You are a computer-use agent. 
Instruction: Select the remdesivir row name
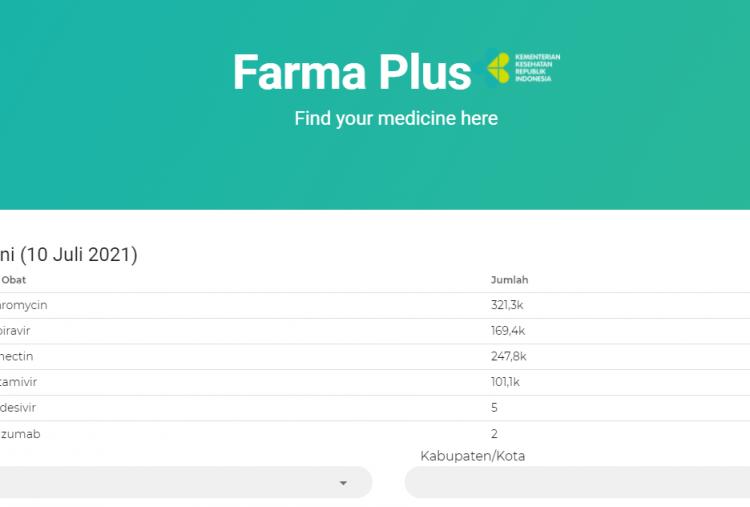(x=20, y=408)
